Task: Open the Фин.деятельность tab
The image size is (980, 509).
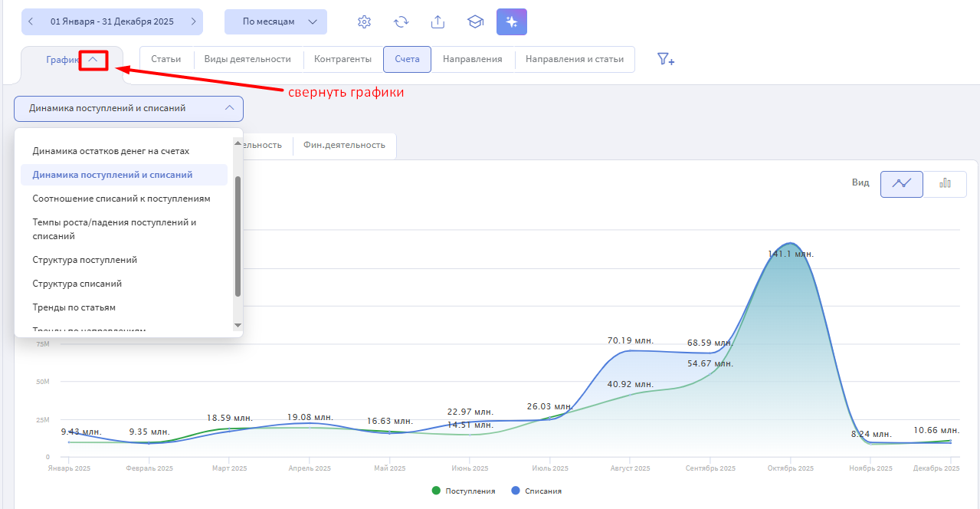Action: tap(344, 145)
